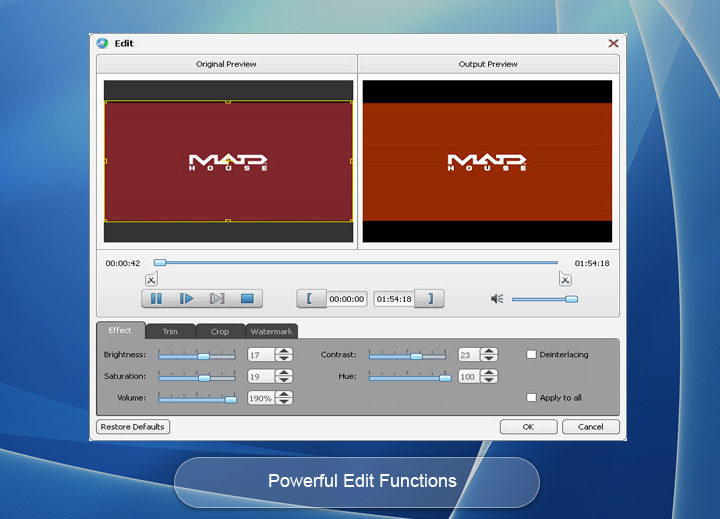Increase Contrast value with up arrow
The image size is (720, 519).
tap(489, 351)
